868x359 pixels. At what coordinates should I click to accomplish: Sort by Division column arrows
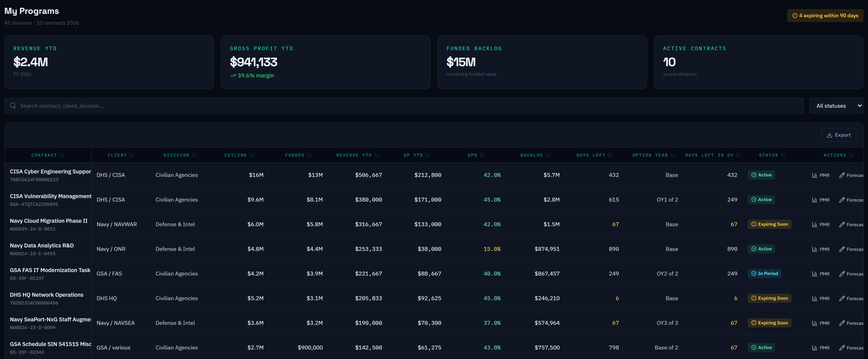click(194, 155)
